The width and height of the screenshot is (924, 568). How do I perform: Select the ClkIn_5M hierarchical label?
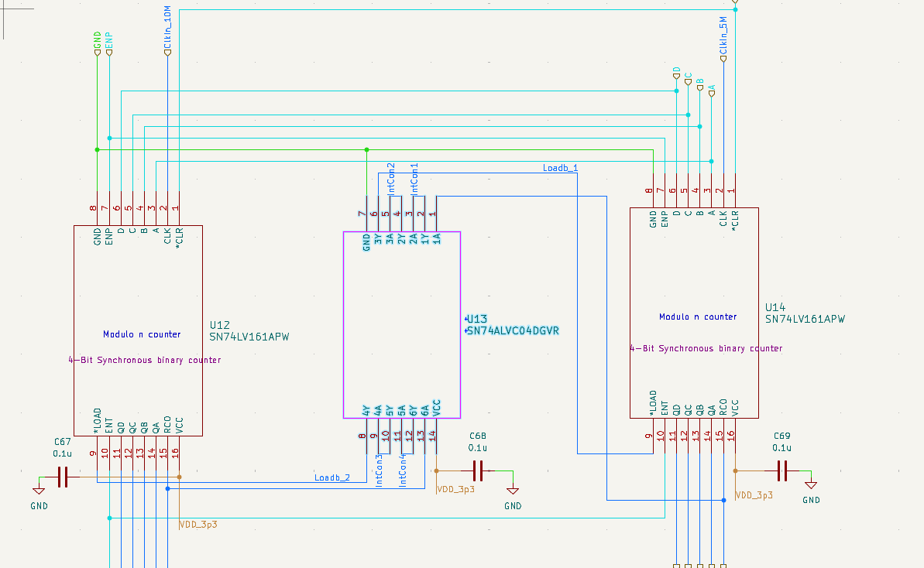point(723,39)
